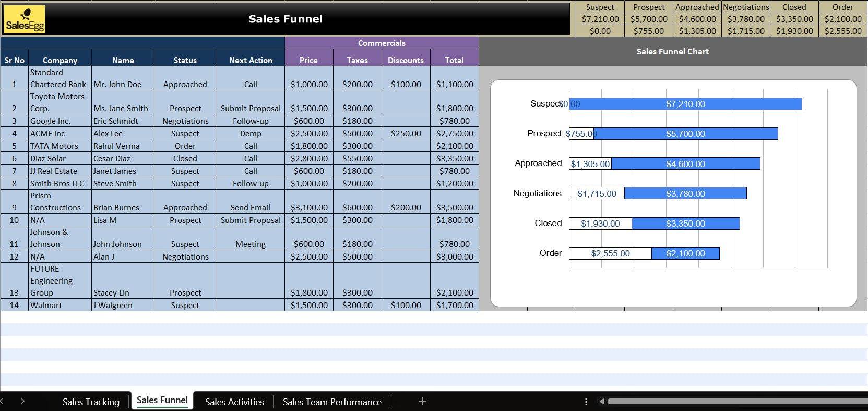Switch to the Sales Tracking tab
868x411 pixels.
[91, 402]
